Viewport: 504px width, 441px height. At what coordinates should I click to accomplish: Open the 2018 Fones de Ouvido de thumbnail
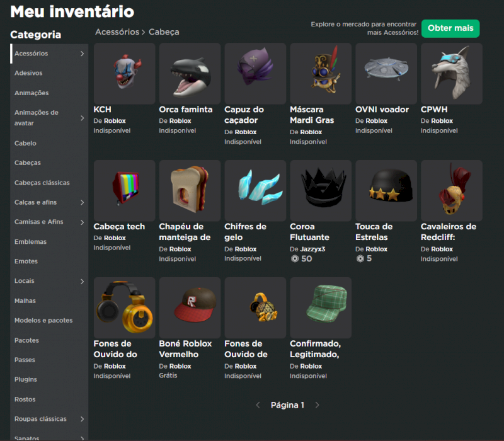255,307
